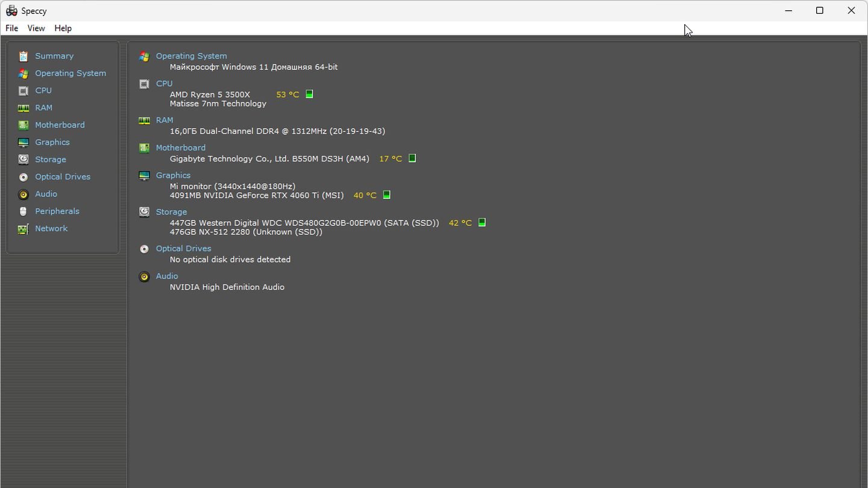Open the Help menu
The image size is (868, 488).
tap(63, 28)
